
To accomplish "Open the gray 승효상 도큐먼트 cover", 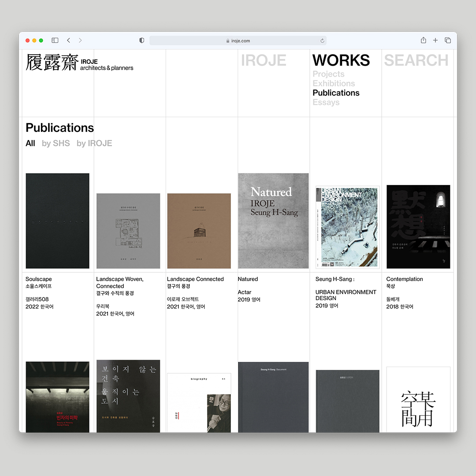I will (348, 401).
